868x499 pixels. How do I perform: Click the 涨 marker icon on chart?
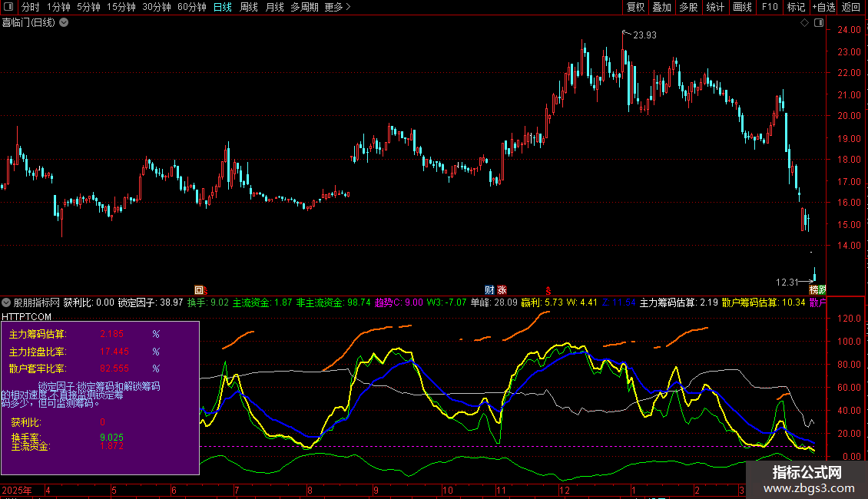pyautogui.click(x=502, y=290)
